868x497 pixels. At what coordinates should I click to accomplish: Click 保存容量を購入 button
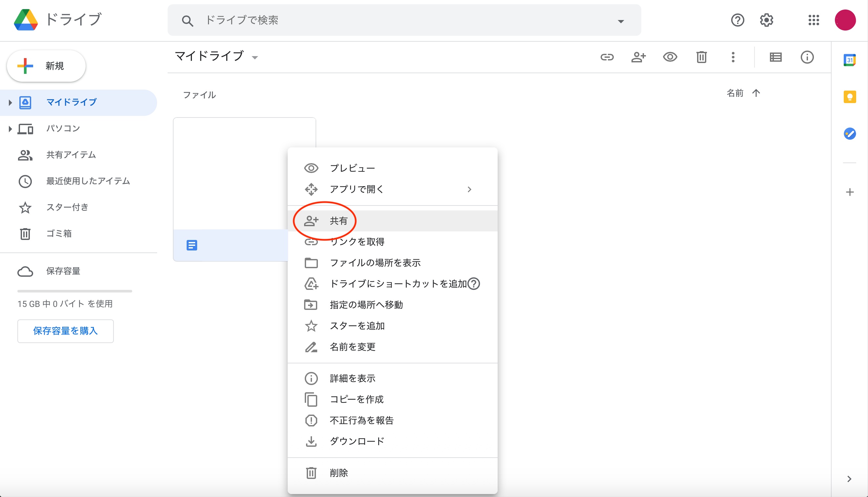coord(66,331)
